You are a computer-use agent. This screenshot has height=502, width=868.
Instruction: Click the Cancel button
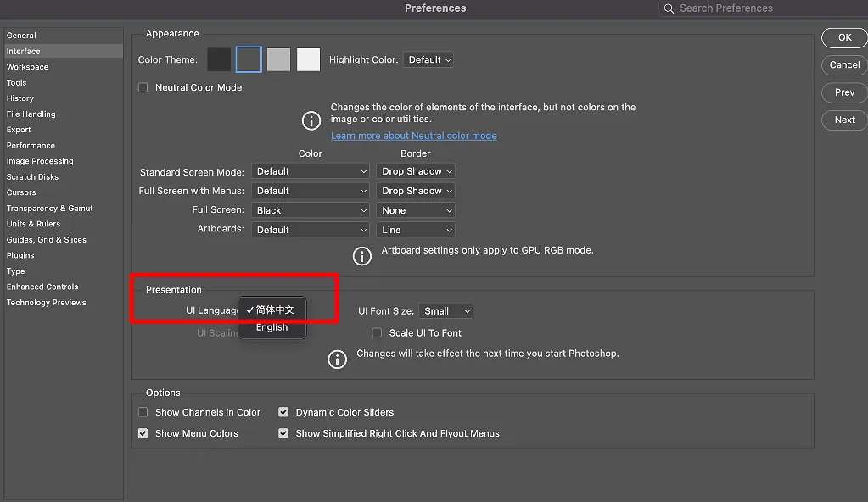point(844,64)
